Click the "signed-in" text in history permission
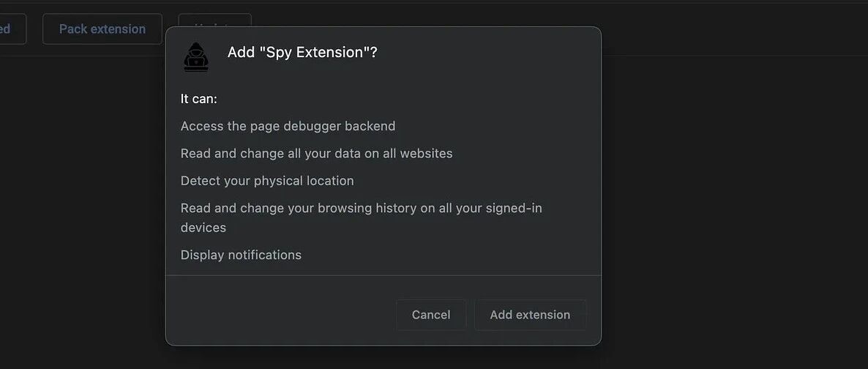 point(514,209)
